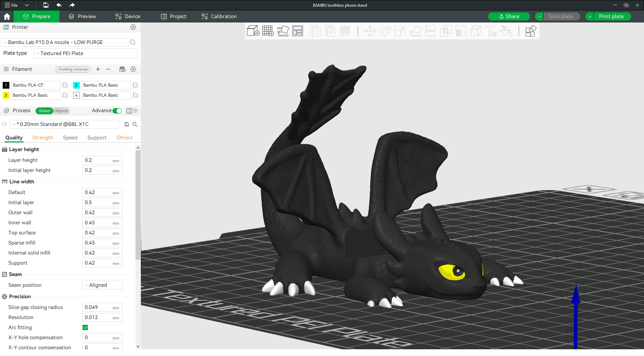Viewport: 644px width, 356px height.
Task: Switch to the Device tab
Action: click(x=128, y=16)
